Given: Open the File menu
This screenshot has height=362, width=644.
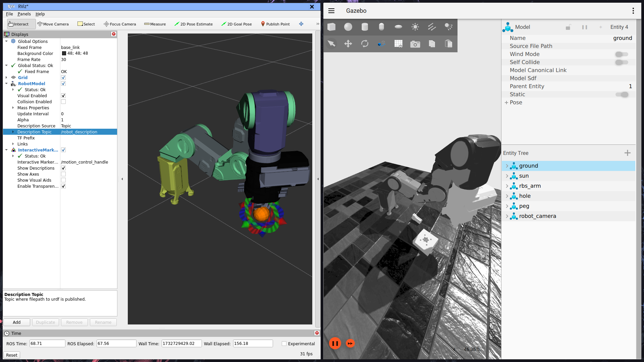Looking at the screenshot, I should coord(9,14).
